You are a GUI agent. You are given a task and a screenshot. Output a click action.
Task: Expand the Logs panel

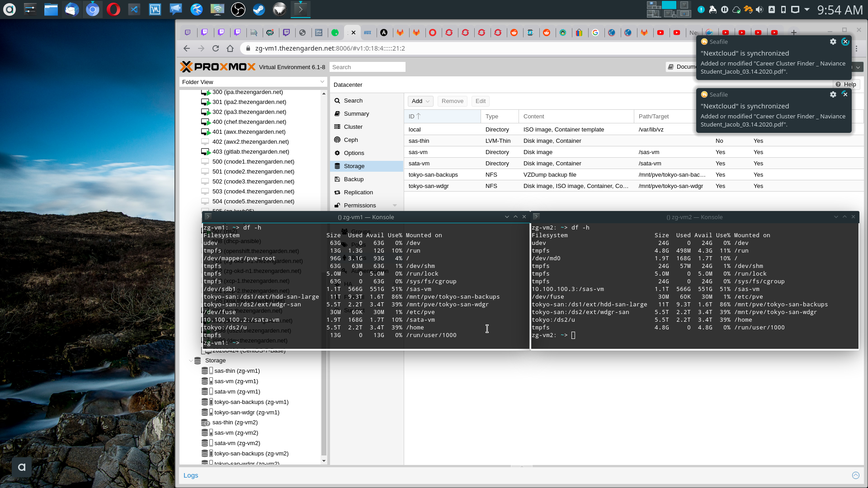click(x=191, y=475)
